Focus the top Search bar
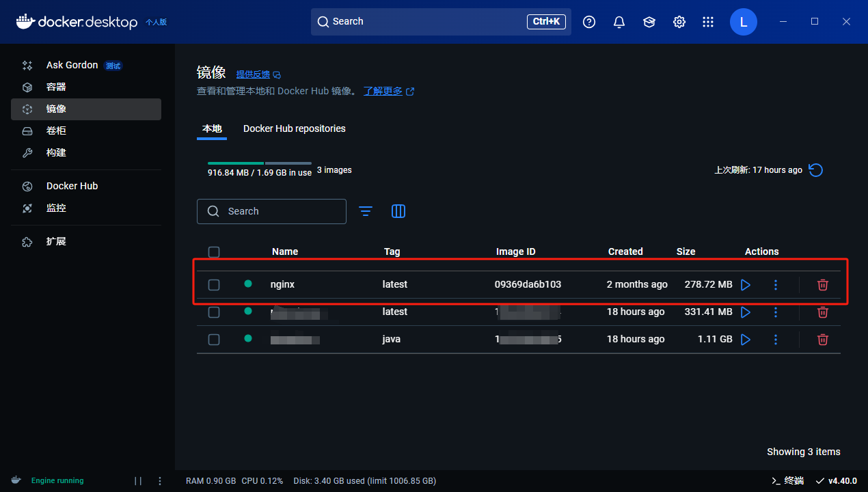The width and height of the screenshot is (868, 492). click(x=441, y=22)
